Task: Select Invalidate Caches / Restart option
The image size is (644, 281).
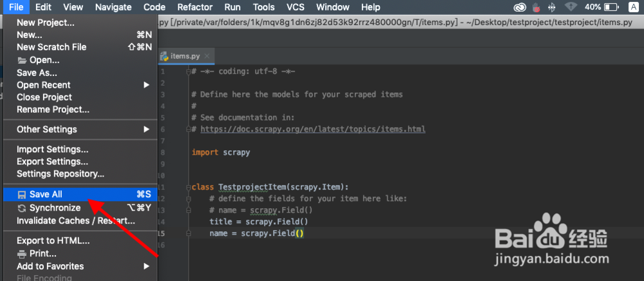Action: coord(76,220)
